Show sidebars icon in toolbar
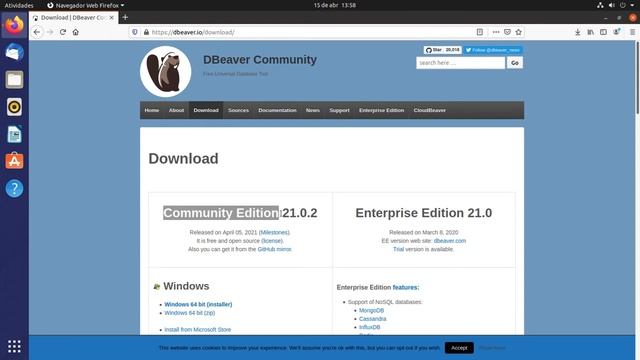Image resolution: width=640 pixels, height=360 pixels. [603, 32]
